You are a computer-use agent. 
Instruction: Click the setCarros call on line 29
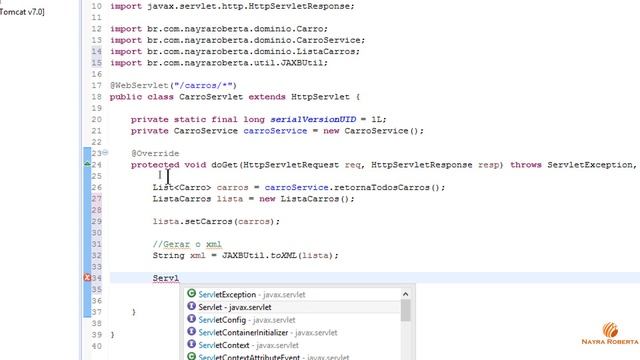coord(209,221)
